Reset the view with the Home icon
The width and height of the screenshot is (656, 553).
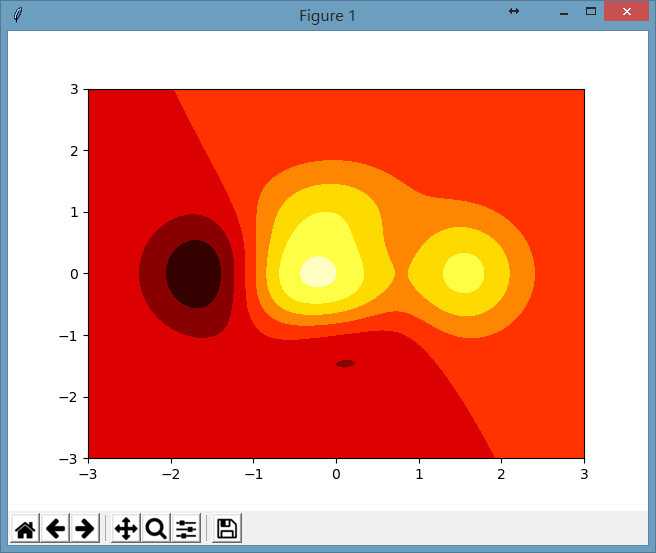click(25, 528)
